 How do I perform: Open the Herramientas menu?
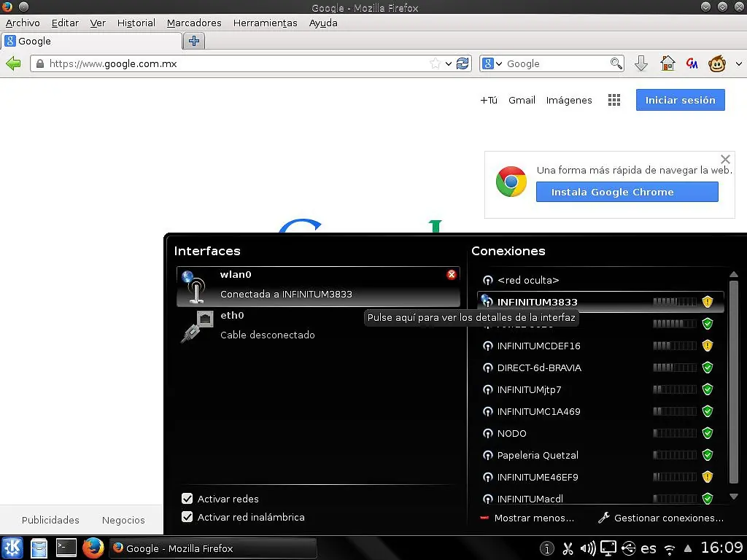coord(265,23)
